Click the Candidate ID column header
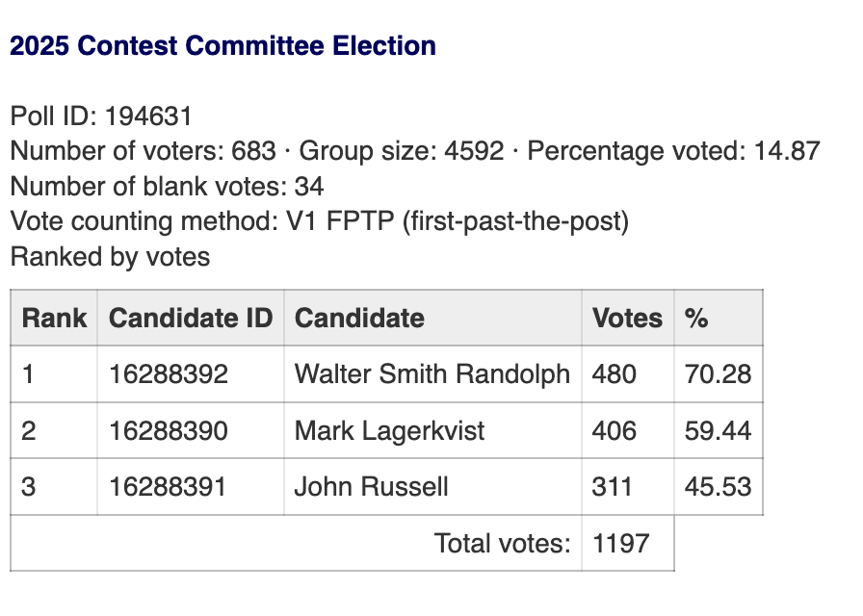The image size is (863, 616). (191, 318)
